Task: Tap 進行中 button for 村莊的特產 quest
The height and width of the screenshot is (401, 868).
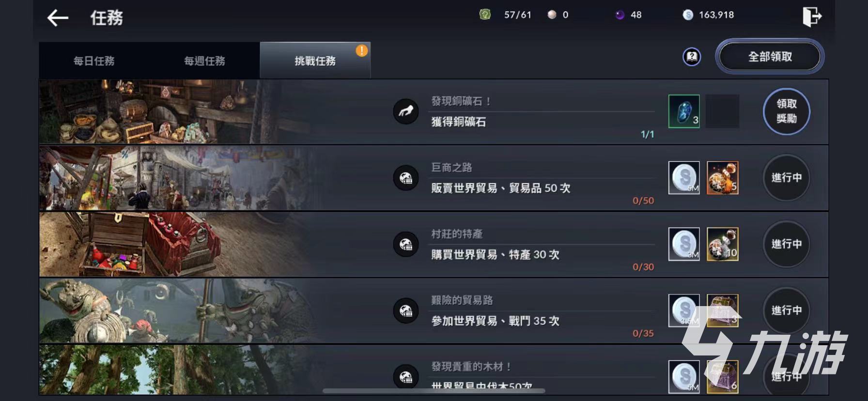Action: (787, 244)
